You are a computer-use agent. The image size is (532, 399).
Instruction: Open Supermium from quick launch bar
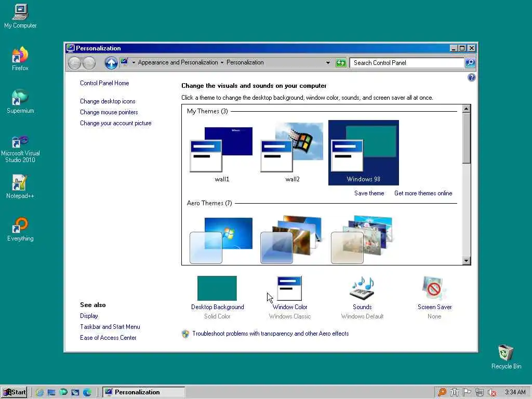point(63,392)
